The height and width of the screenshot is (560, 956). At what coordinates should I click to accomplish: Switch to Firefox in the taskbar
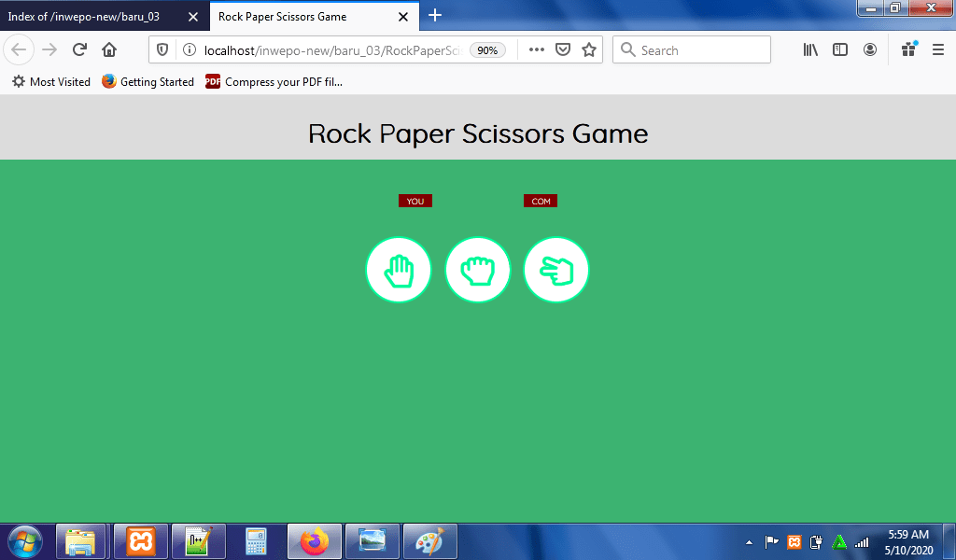[x=314, y=541]
